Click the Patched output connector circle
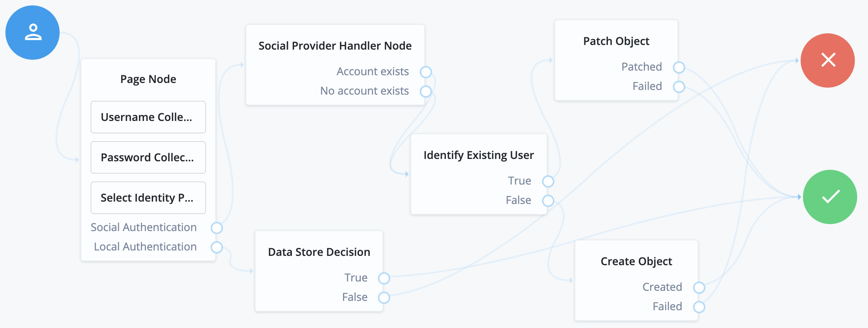 (x=679, y=67)
